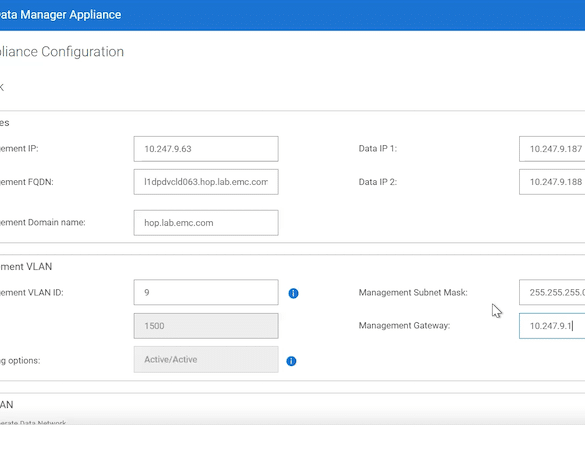
Task: Click the bonding options label
Action: point(20,361)
